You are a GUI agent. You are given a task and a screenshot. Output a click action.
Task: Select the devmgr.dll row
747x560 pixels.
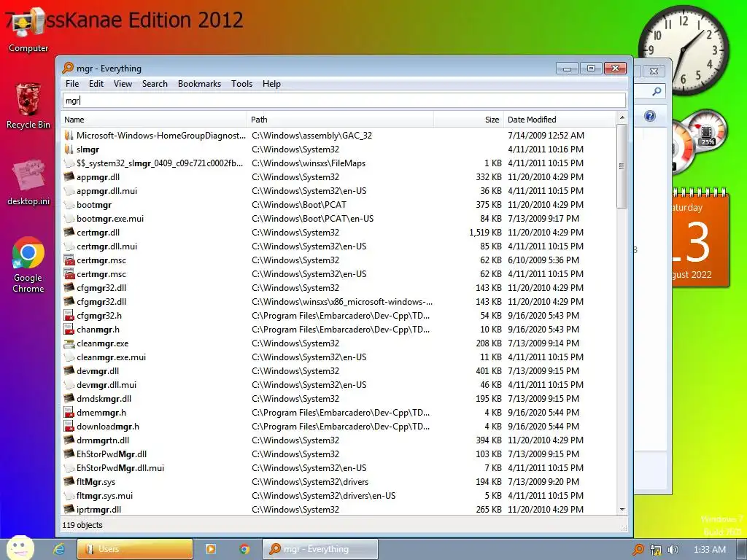339,371
